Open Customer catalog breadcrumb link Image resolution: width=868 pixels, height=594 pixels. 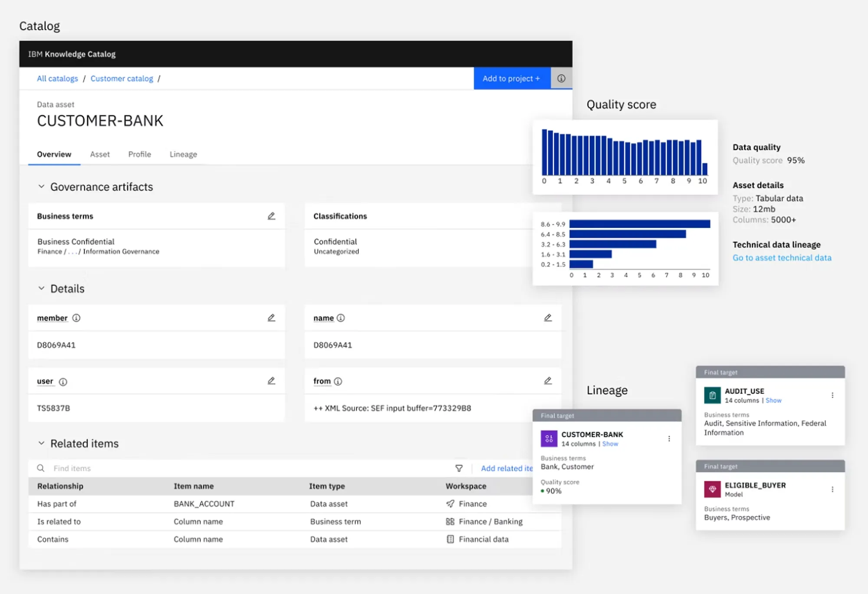coord(122,79)
